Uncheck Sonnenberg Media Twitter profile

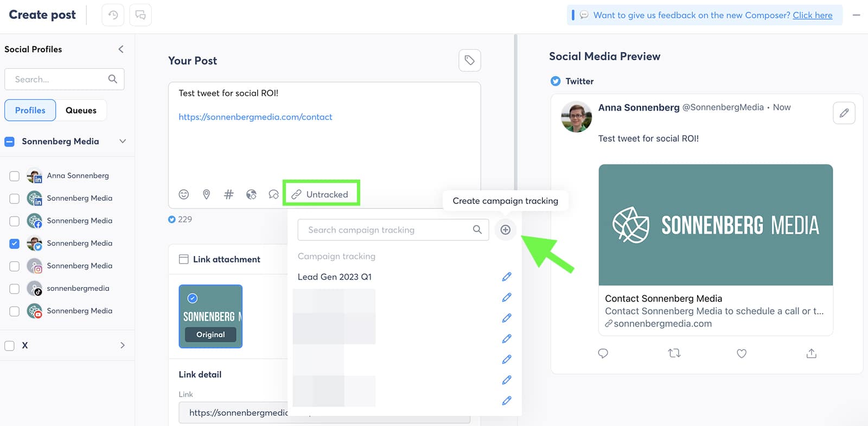(x=15, y=244)
